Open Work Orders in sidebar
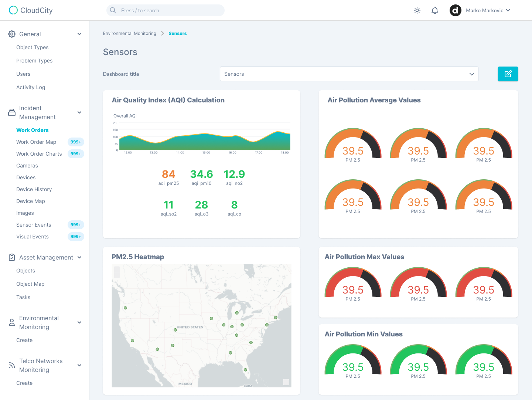The image size is (532, 400). [x=33, y=130]
